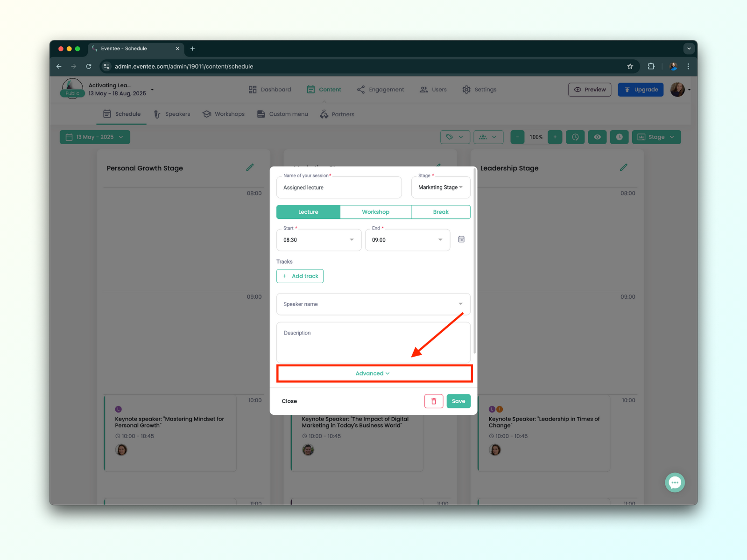Open the Marketing Stage dropdown
The image size is (747, 560).
441,187
